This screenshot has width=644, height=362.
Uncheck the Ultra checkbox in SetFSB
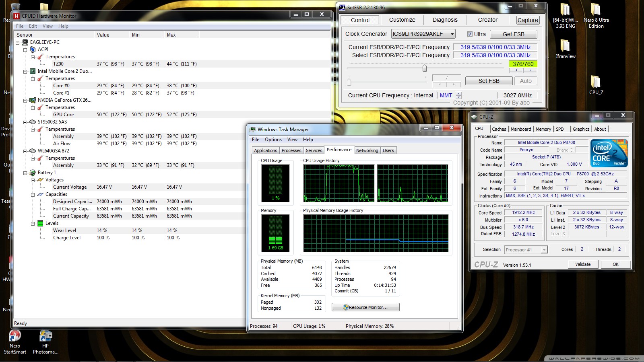pyautogui.click(x=470, y=34)
